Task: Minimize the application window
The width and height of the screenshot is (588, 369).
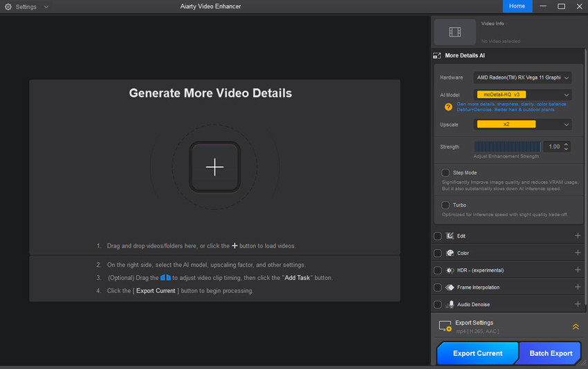Action: (x=543, y=6)
